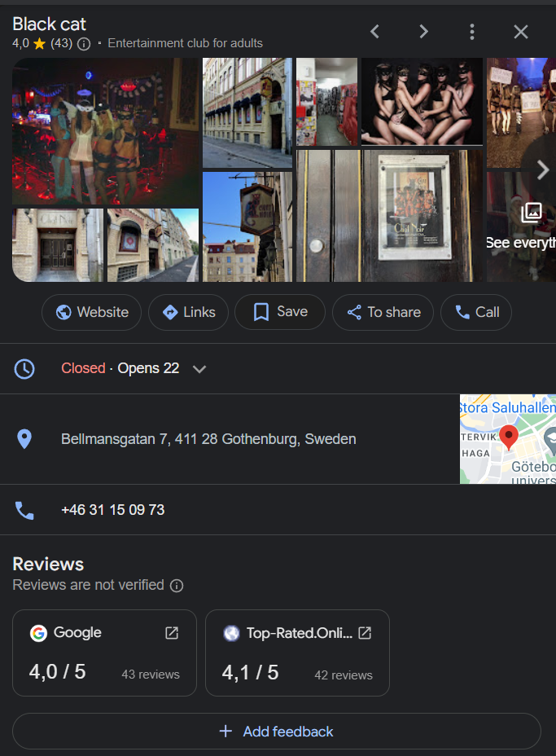
Task: Go to the next result arrow
Action: coord(423,32)
